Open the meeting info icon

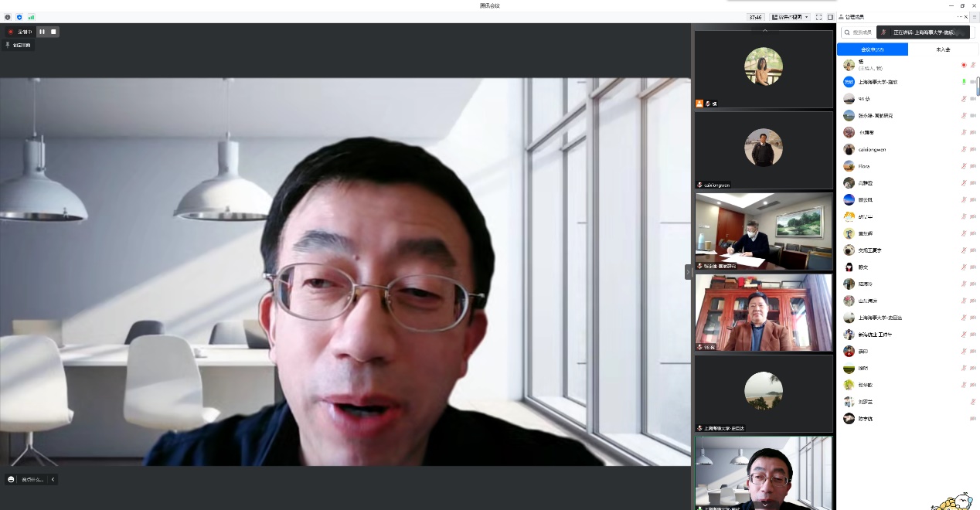pyautogui.click(x=8, y=16)
